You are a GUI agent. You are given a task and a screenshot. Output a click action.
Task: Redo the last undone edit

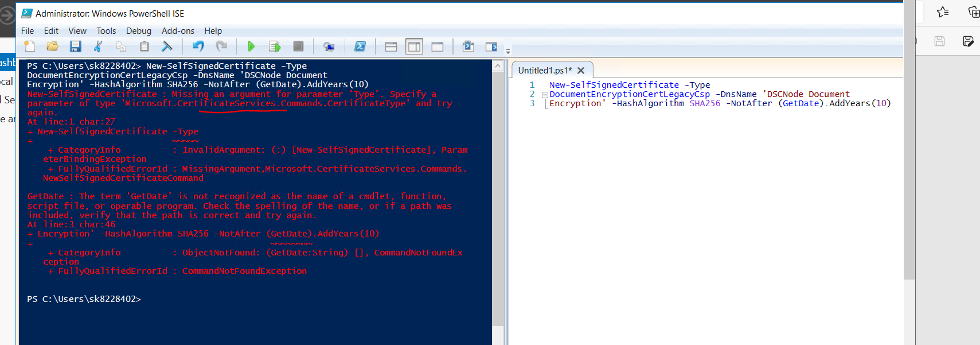(221, 46)
